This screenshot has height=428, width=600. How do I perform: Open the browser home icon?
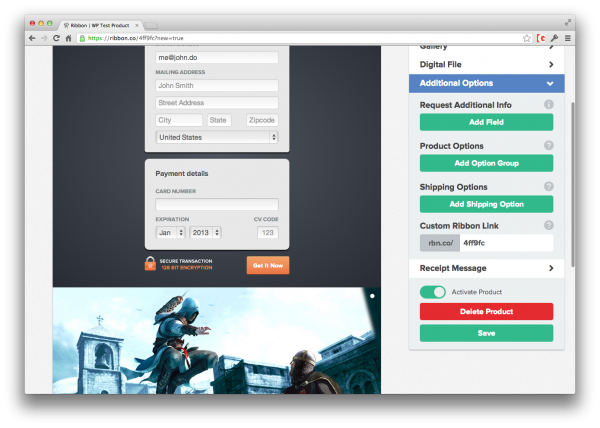(x=68, y=38)
